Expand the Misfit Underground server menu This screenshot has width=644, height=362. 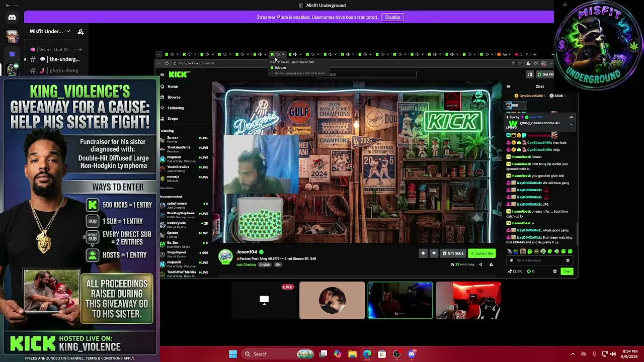pyautogui.click(x=68, y=31)
